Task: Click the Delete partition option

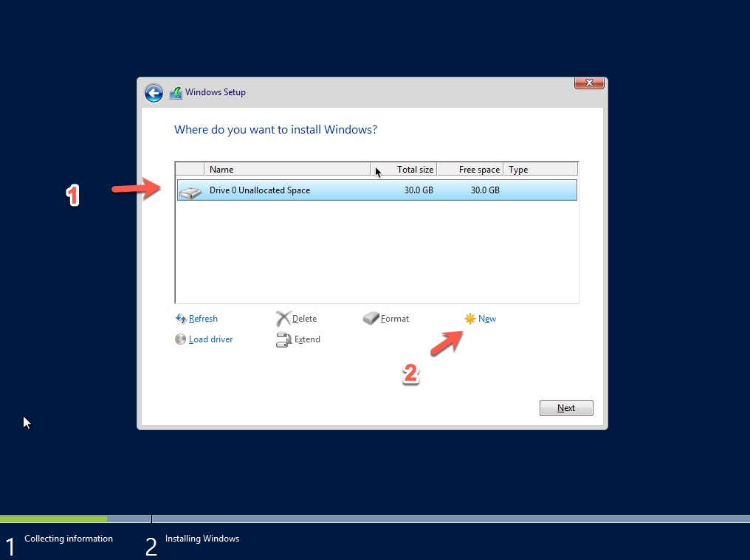Action: coord(304,319)
